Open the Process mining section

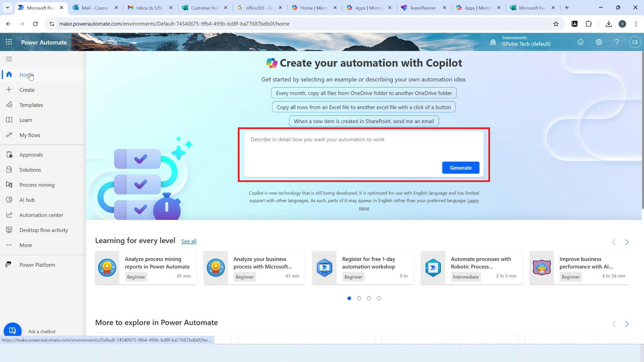click(37, 185)
